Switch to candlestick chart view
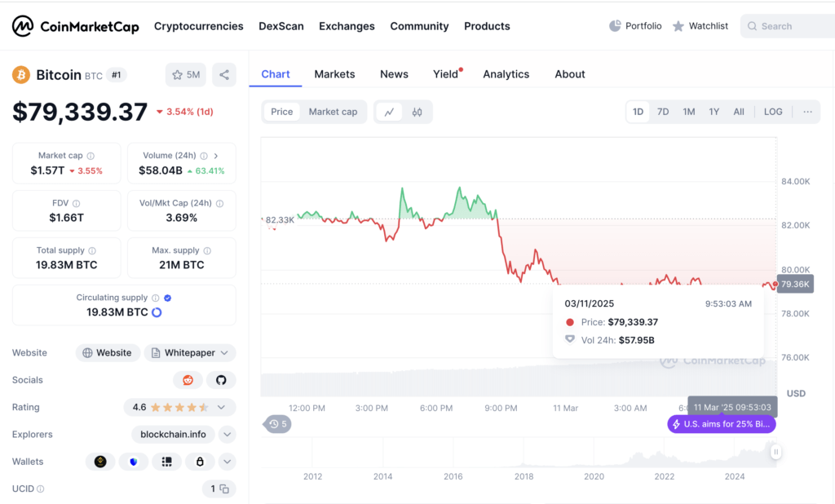 tap(417, 112)
